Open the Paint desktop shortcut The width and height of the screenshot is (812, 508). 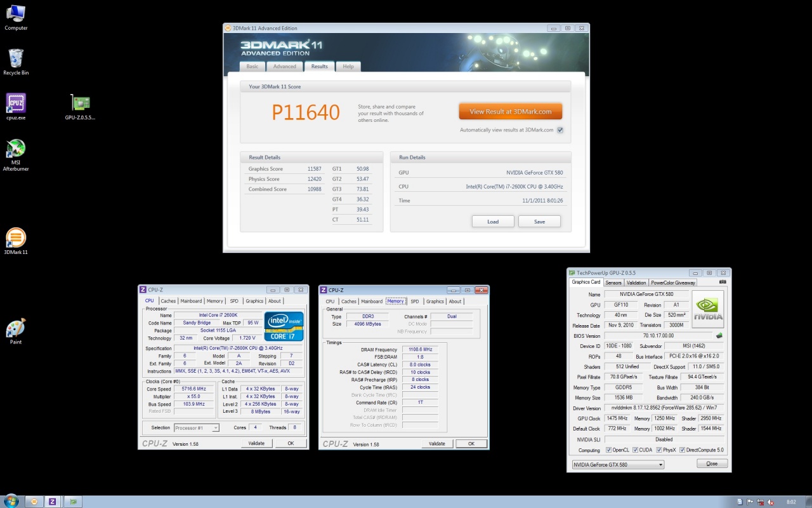[x=16, y=328]
